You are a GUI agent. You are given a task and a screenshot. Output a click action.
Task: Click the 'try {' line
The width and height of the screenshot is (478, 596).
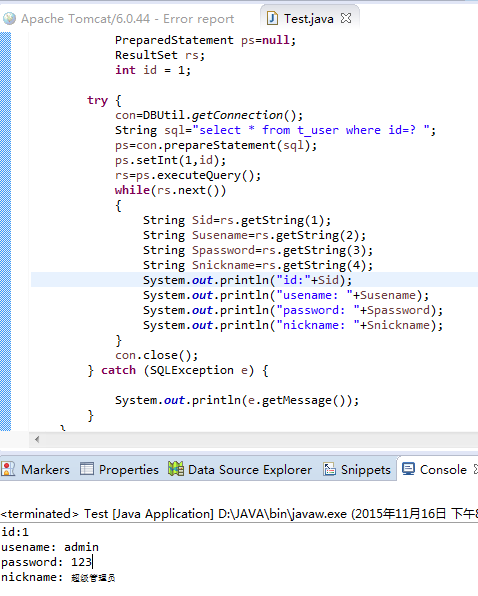point(104,100)
